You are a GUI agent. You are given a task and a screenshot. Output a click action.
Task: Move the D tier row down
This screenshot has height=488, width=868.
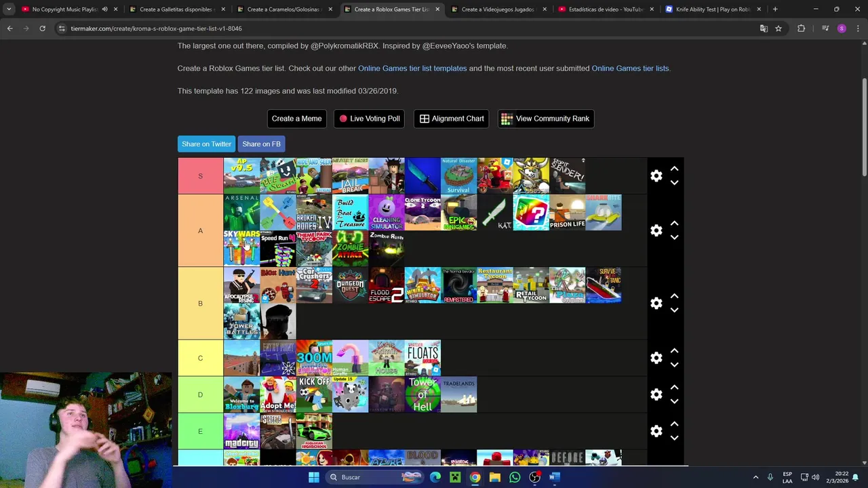tap(674, 401)
